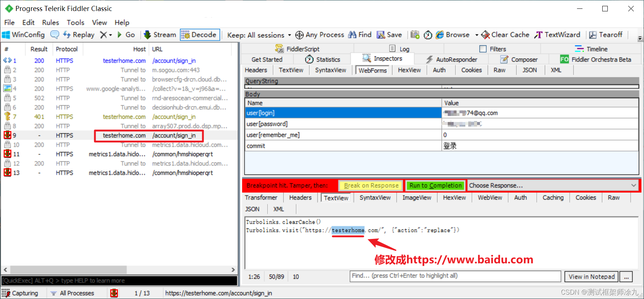Select session 9 testerhome.com sign_in
This screenshot has height=299, width=644.
[119, 136]
